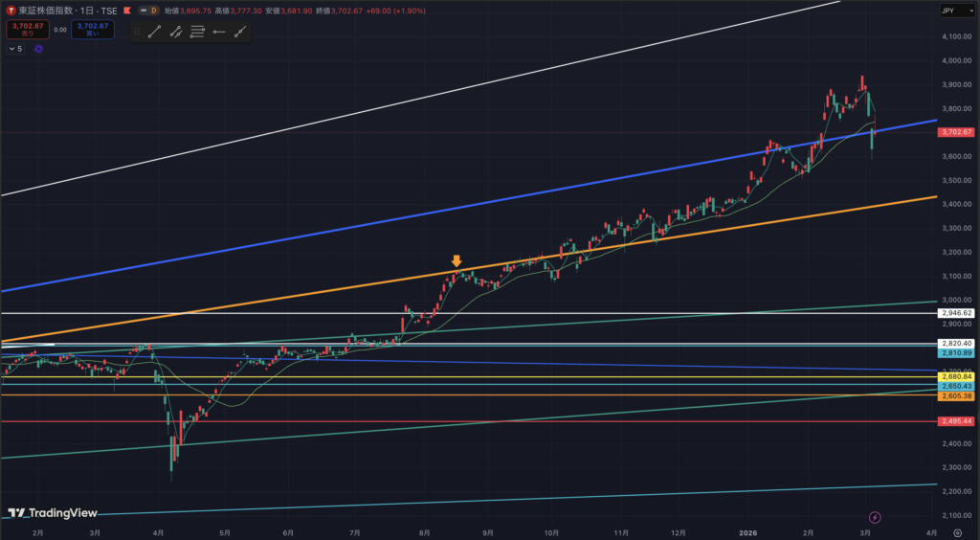Select the trend line drawing tool
The image size is (980, 540).
[152, 32]
